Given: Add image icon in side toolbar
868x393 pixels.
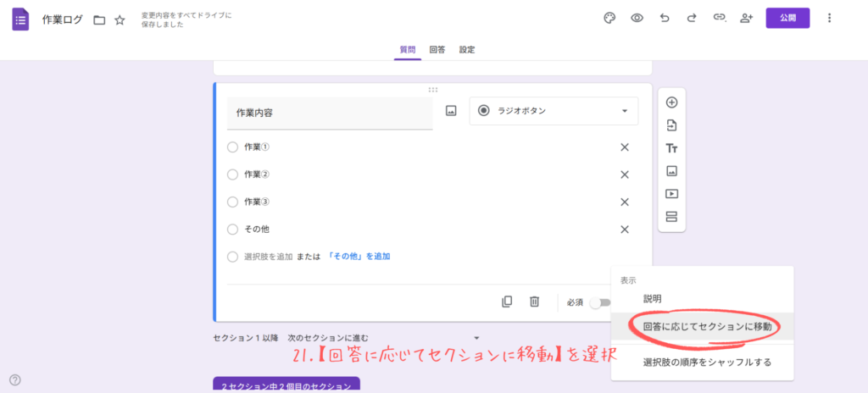Looking at the screenshot, I should point(671,171).
